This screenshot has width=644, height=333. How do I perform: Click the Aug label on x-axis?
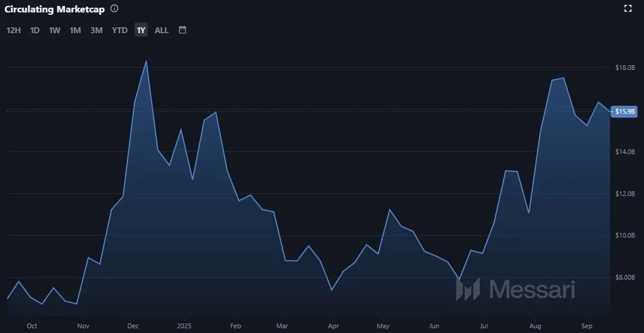pos(535,326)
